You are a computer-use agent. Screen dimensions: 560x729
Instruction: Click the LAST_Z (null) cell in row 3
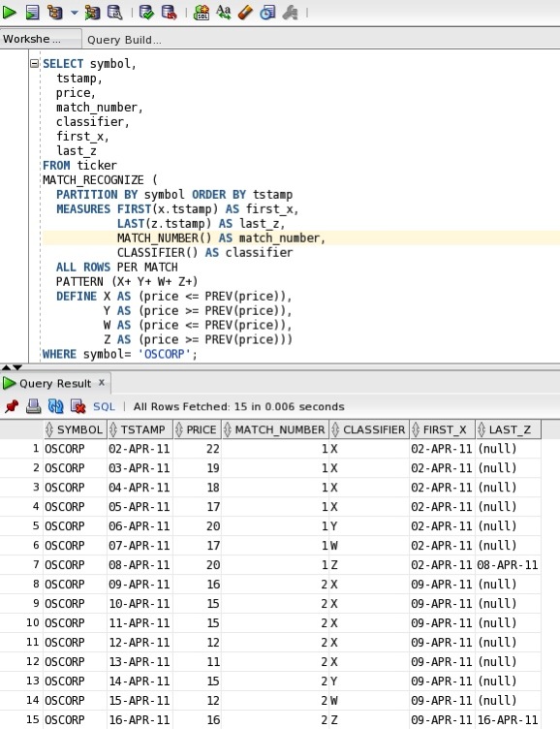[508, 488]
